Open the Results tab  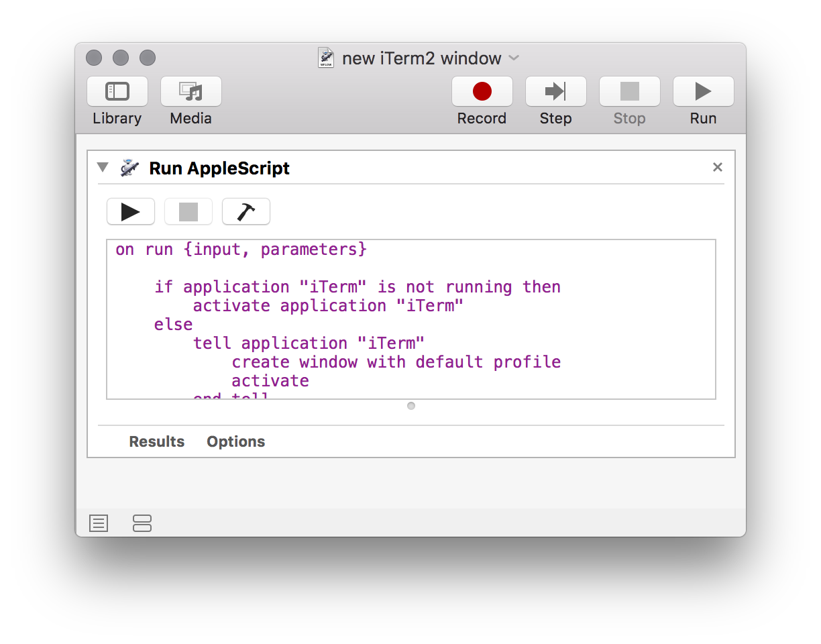pos(157,441)
